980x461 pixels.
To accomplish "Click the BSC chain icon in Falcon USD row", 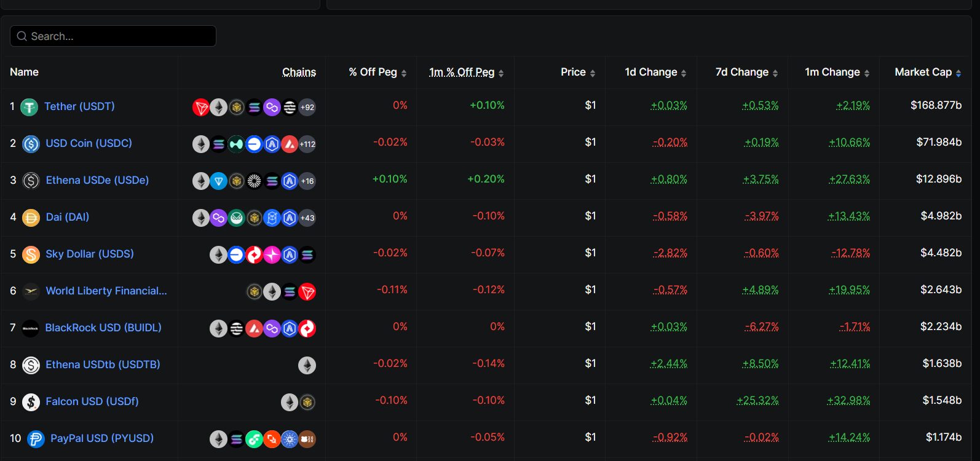I will tap(307, 403).
